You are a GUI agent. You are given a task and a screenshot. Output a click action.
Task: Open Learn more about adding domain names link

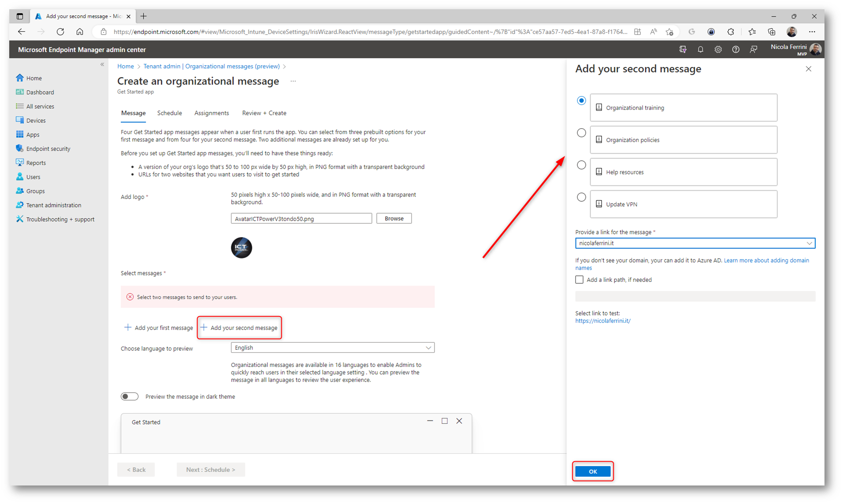692,264
